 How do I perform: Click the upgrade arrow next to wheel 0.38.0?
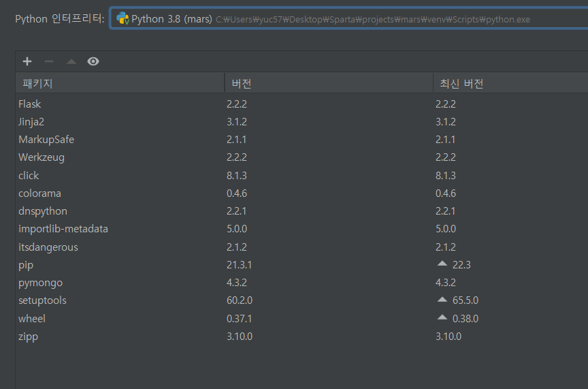[442, 317]
